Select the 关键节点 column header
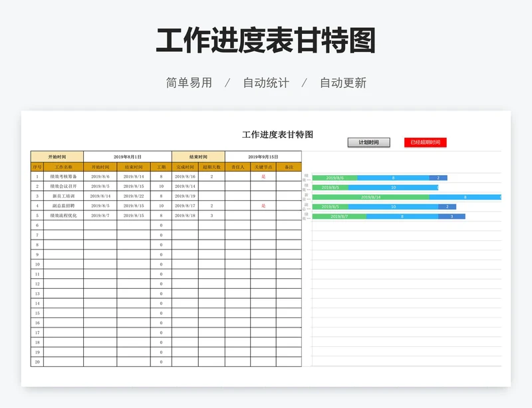The width and height of the screenshot is (532, 408). click(263, 167)
